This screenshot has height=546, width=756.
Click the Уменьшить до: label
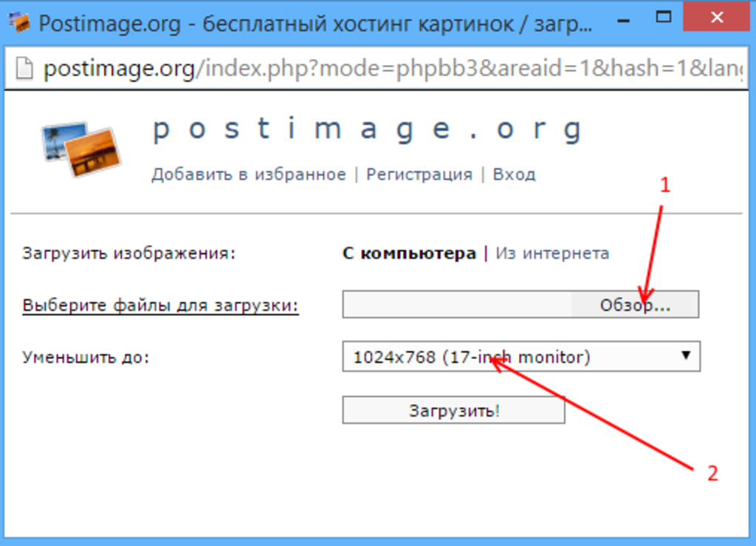[86, 358]
